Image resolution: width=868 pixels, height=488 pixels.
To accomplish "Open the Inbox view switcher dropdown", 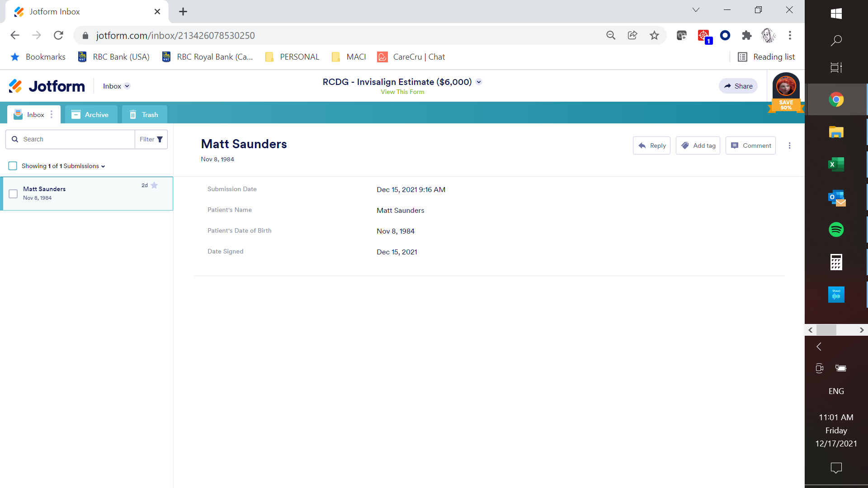I will coord(127,86).
